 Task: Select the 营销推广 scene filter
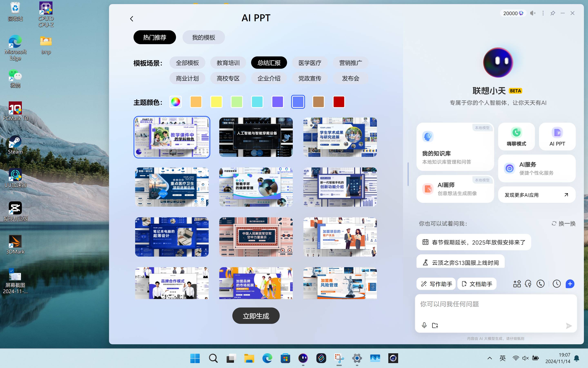[351, 63]
